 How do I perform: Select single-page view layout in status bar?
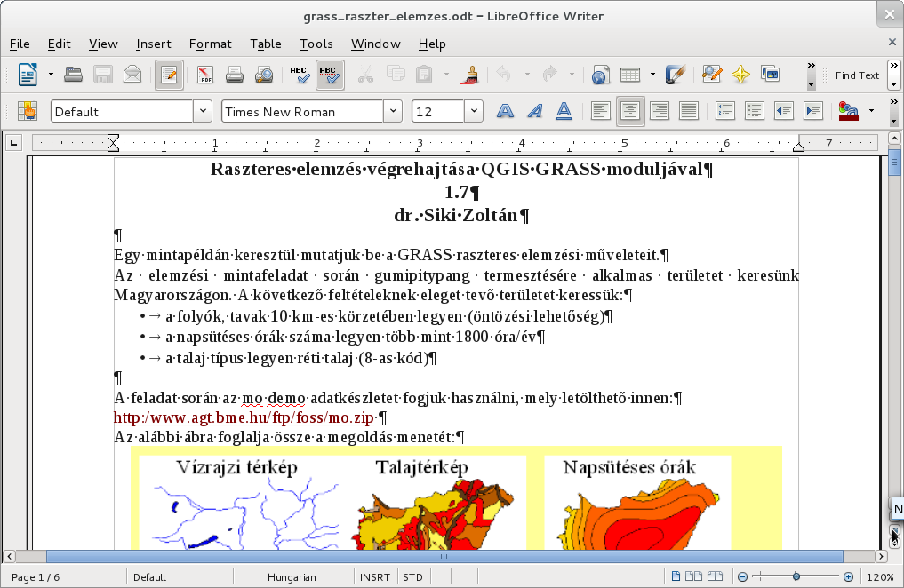pos(676,576)
